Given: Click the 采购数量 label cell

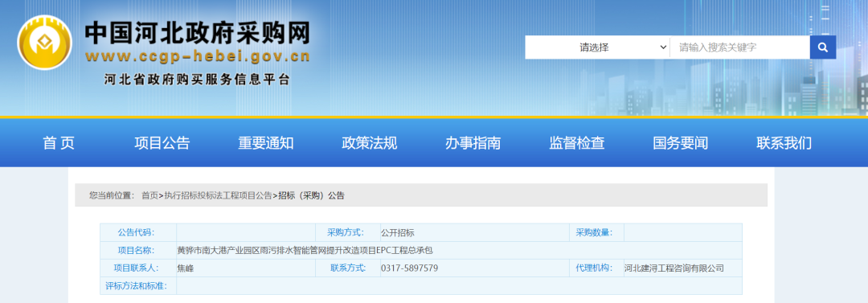Looking at the screenshot, I should (x=596, y=232).
